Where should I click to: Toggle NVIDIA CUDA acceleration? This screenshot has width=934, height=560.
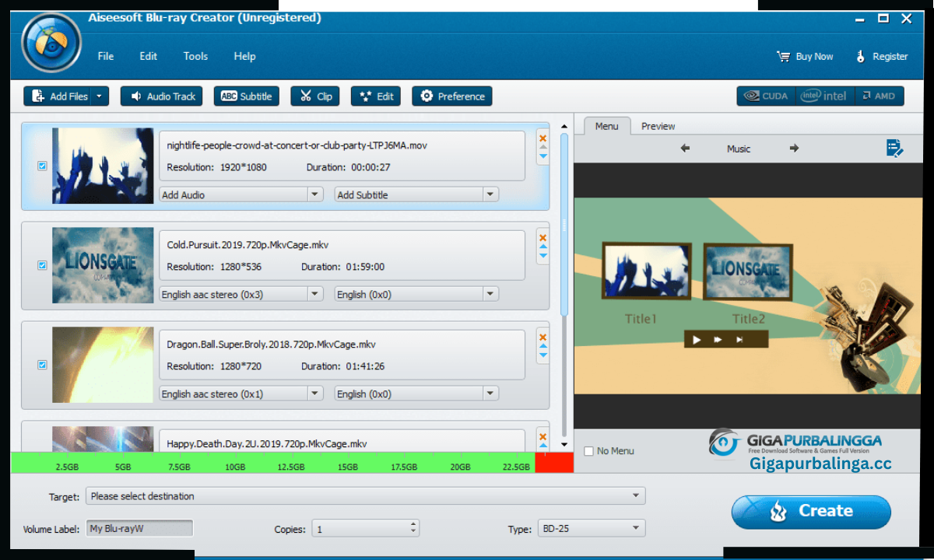[767, 96]
